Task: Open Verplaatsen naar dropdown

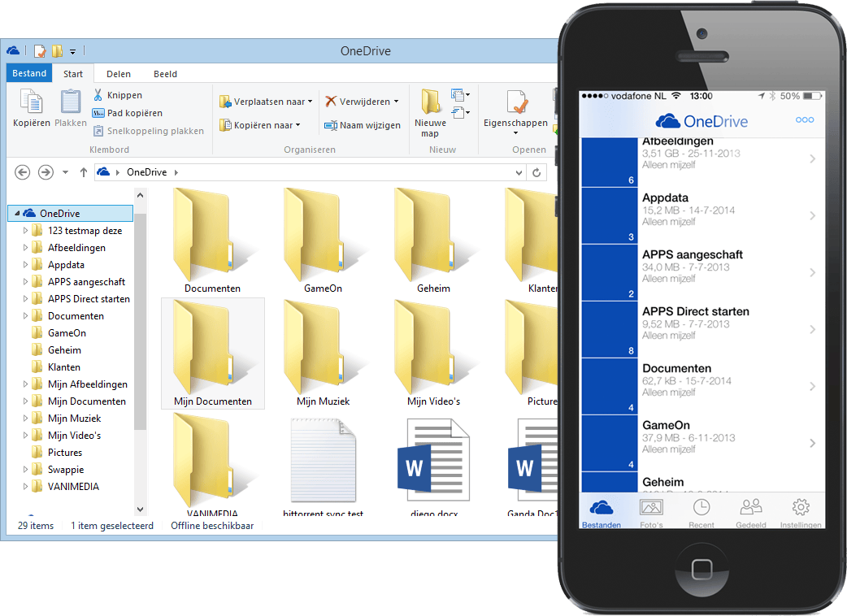Action: [x=266, y=102]
